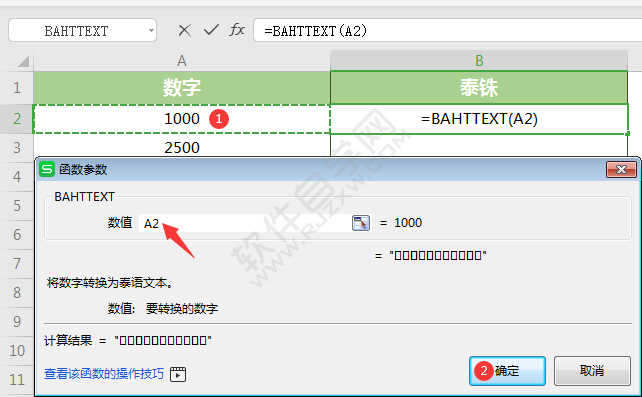The image size is (642, 397).
Task: Select cell A2 containing 1000
Action: 182,119
